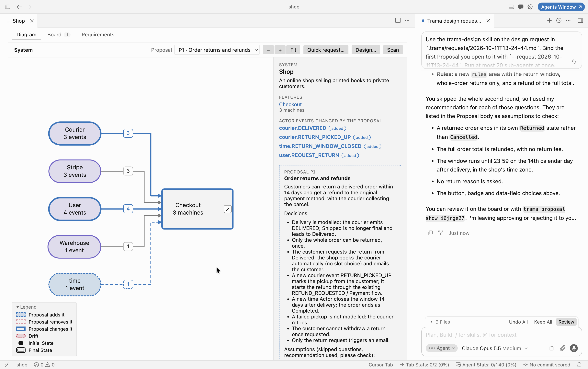Open settings gear in title bar
The image size is (588, 369).
click(530, 7)
